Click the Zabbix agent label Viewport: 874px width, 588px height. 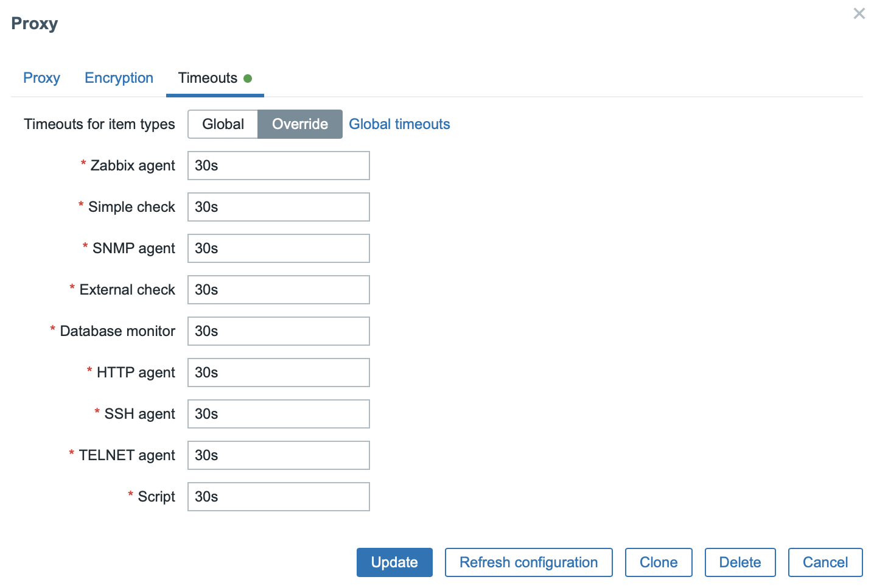pyautogui.click(x=133, y=166)
